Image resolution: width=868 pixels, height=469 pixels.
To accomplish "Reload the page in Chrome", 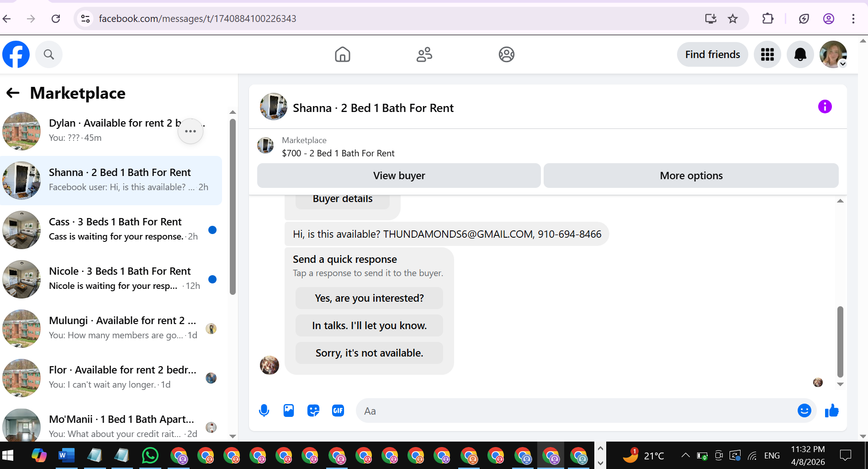I will 56,19.
